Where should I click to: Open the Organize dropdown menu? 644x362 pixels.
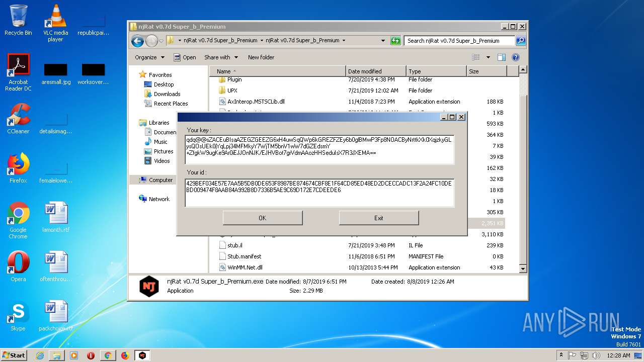tap(149, 57)
